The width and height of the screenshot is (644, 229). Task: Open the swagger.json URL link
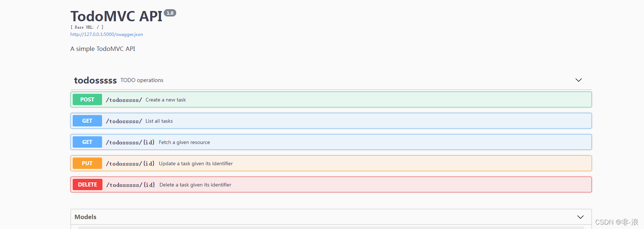(107, 34)
